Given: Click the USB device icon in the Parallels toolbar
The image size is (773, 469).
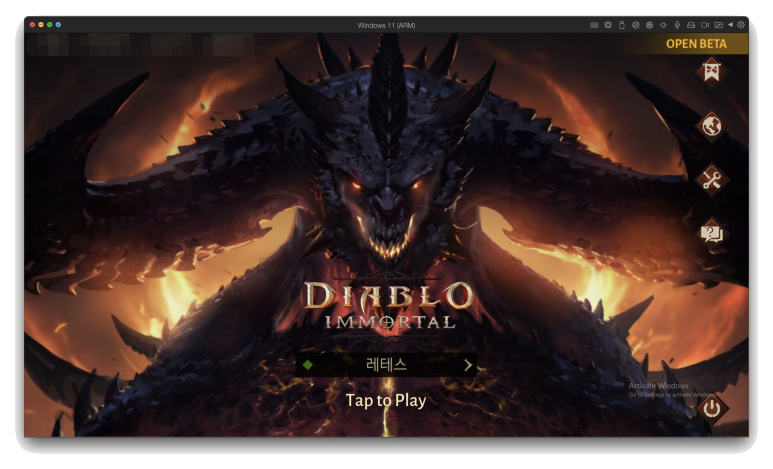Looking at the screenshot, I should coord(622,25).
